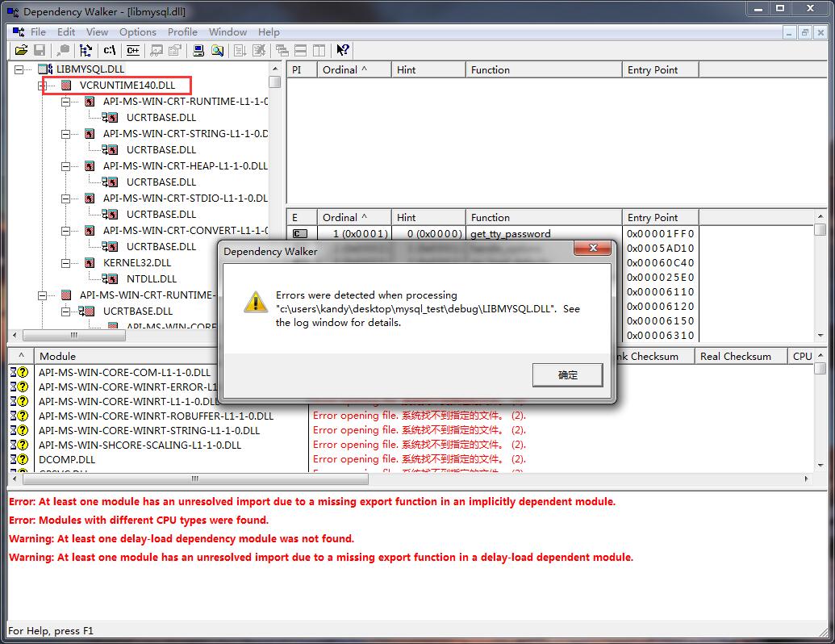The width and height of the screenshot is (835, 644).
Task: Collapse second-level API-MS-WIN-CRT-RUNTIME node below NTDLL
Action: (42, 295)
